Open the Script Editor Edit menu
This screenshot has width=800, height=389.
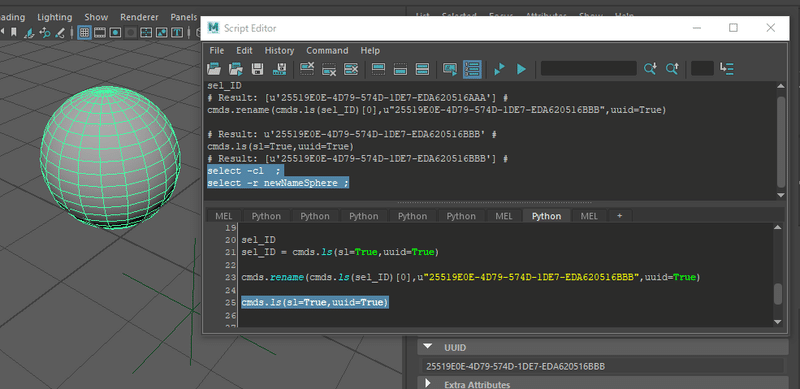244,51
